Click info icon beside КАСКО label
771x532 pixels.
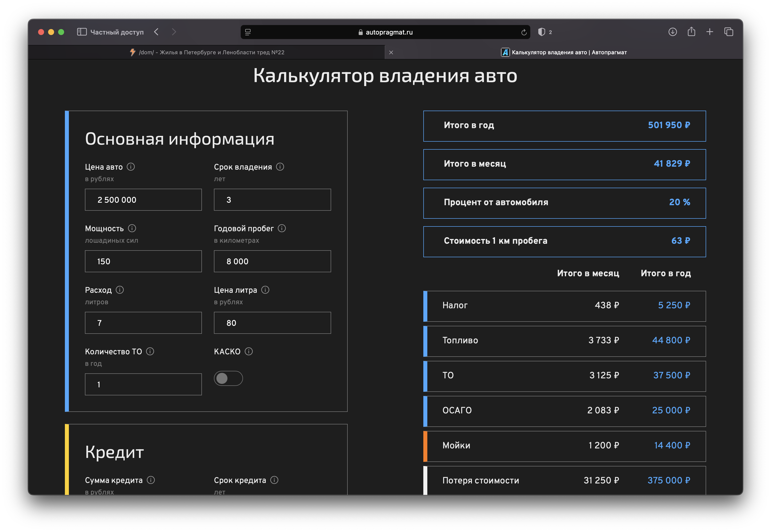(249, 351)
